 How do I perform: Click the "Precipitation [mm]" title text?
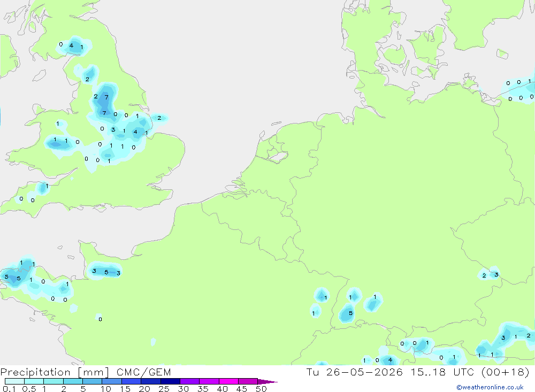(55, 372)
